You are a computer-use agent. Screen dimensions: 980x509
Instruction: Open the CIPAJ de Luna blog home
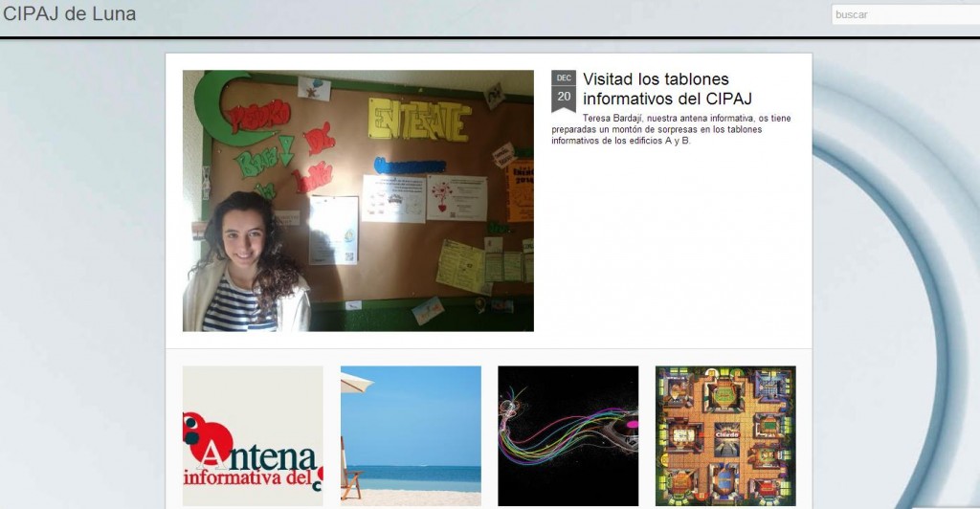[69, 14]
